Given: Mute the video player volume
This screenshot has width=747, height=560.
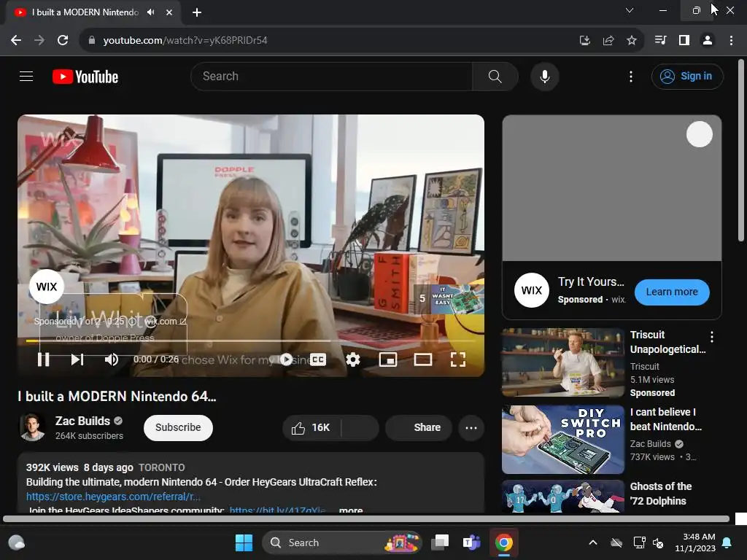Looking at the screenshot, I should pyautogui.click(x=111, y=359).
